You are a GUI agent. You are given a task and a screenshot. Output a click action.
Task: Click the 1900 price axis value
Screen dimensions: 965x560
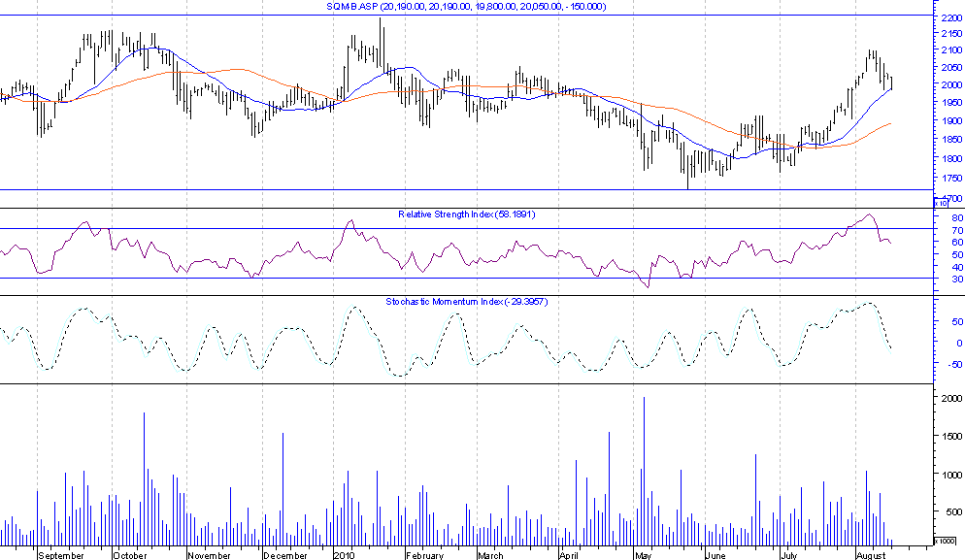coord(951,121)
